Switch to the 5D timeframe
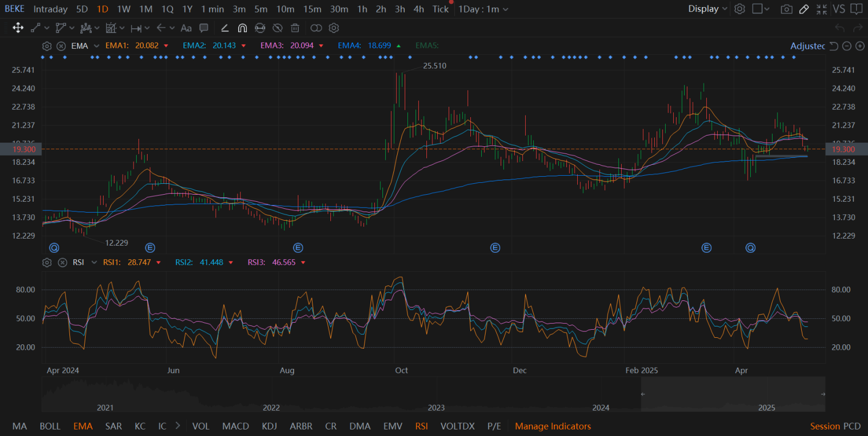This screenshot has width=868, height=436. tap(82, 9)
